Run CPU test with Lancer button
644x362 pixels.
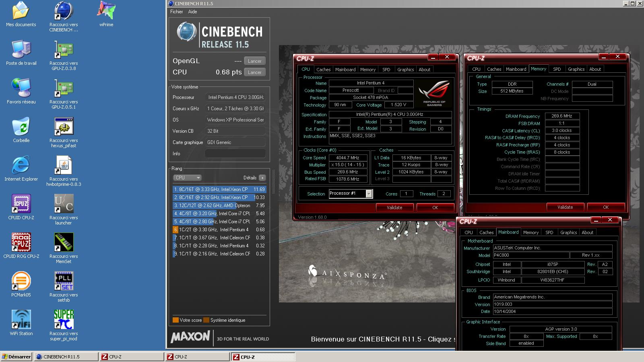tap(254, 72)
